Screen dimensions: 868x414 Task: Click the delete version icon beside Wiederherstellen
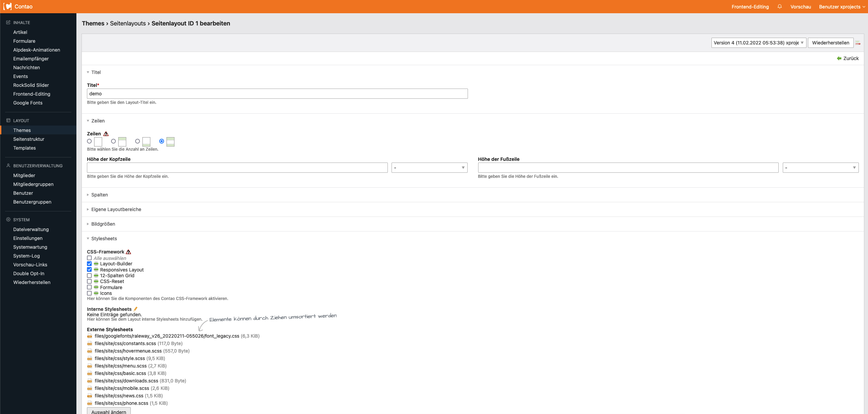point(858,43)
